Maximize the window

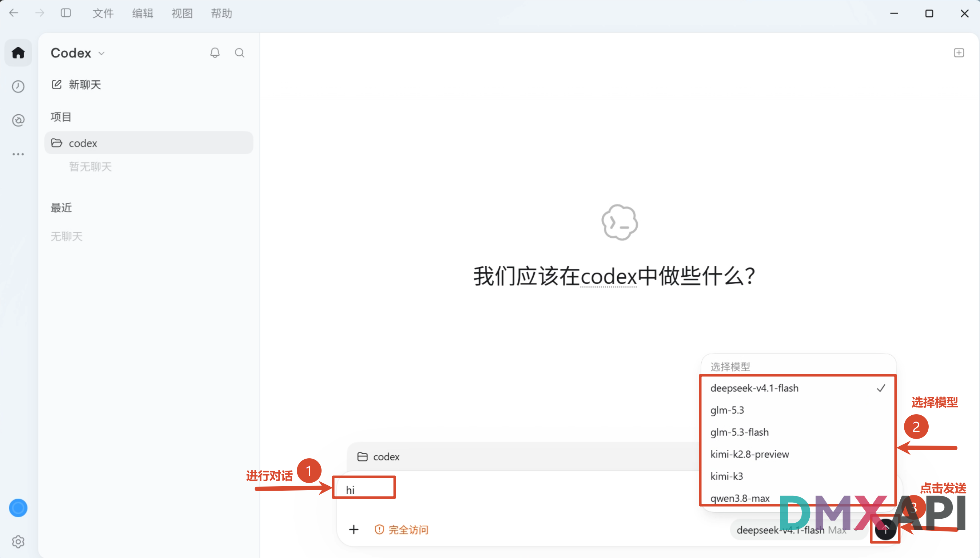929,13
